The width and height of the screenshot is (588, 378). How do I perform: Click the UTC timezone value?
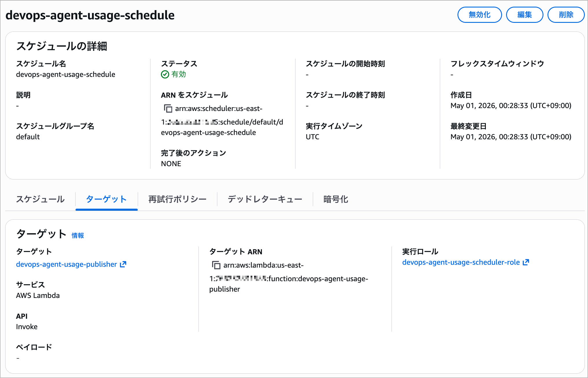coord(313,137)
